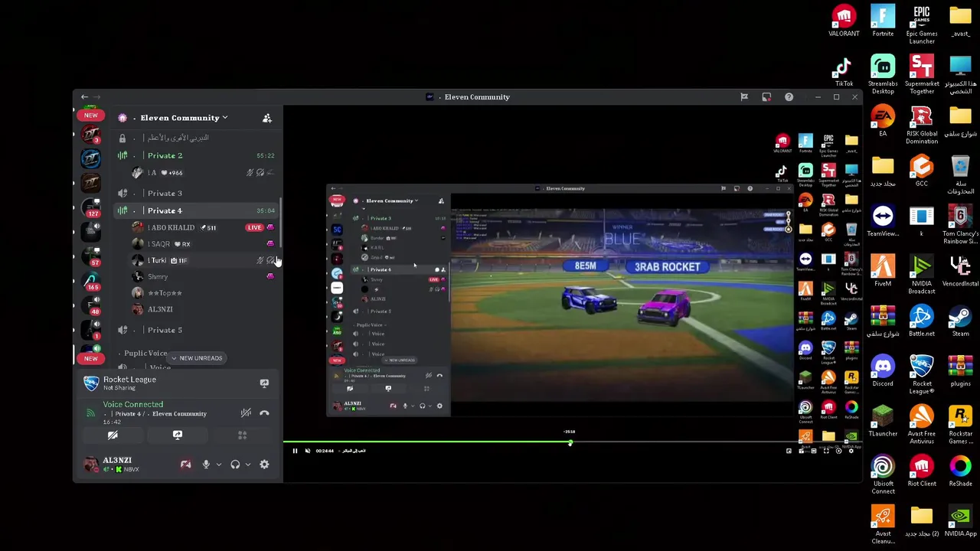Click the share your screen button in voice panel
This screenshot has width=980, height=551.
click(x=178, y=435)
